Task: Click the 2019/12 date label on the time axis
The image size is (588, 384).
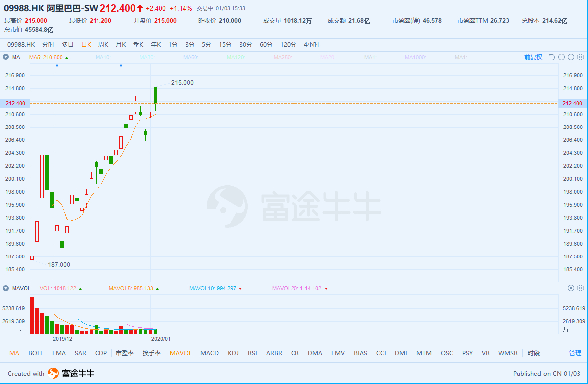Action: (x=62, y=339)
